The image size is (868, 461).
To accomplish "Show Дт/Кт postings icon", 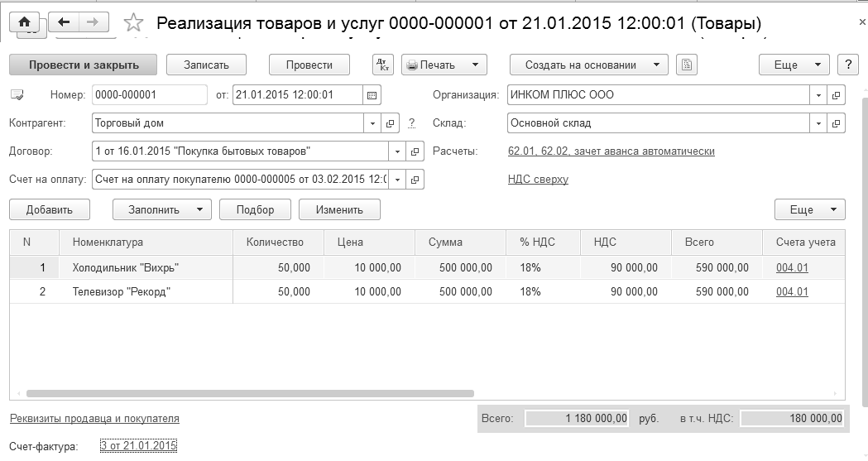I will (x=382, y=65).
